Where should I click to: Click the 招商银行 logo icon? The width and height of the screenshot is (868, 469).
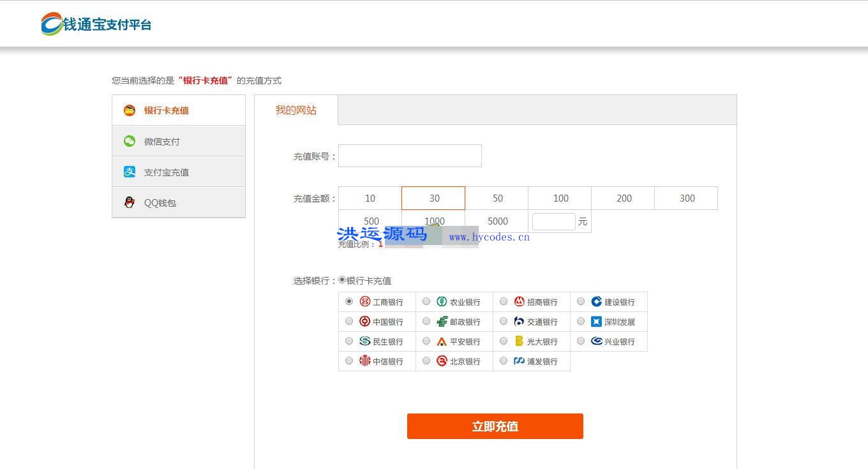[x=519, y=301]
